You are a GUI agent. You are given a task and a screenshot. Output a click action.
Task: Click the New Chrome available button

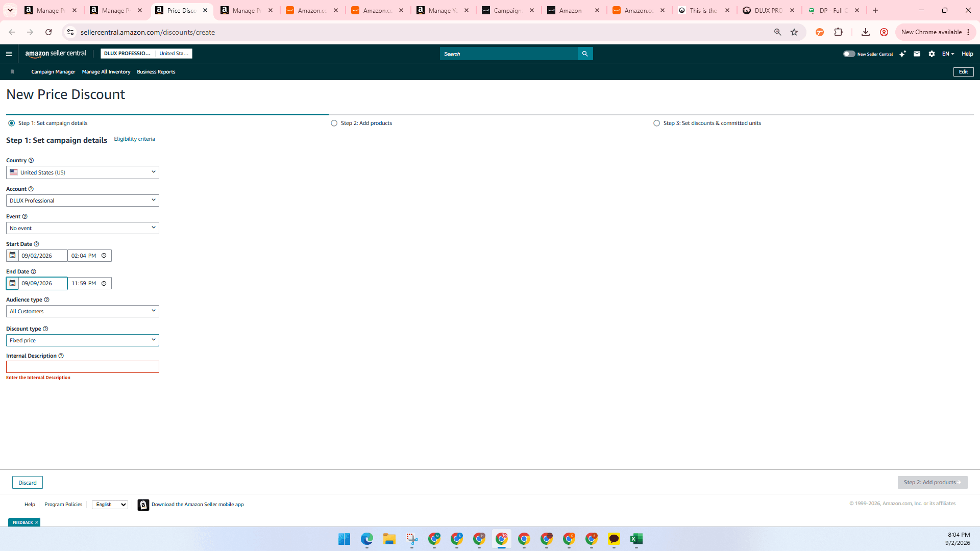pos(936,32)
